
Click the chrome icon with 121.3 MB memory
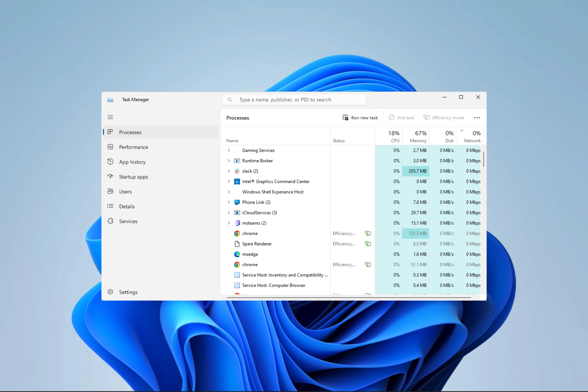(237, 233)
